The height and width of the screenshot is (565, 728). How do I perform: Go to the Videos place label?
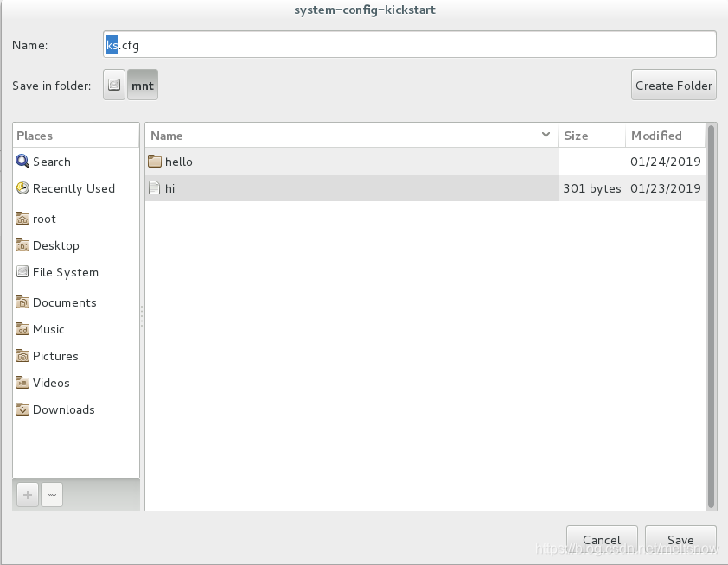coord(51,383)
